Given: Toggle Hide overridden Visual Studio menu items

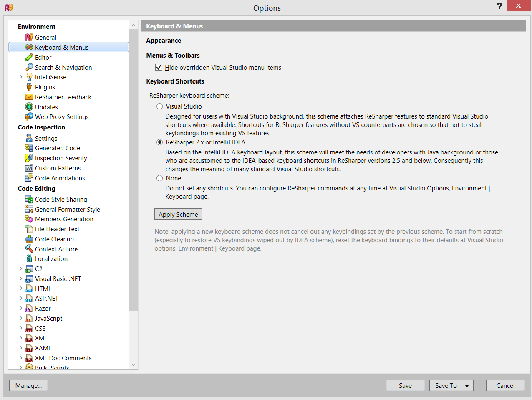Looking at the screenshot, I should pos(159,67).
